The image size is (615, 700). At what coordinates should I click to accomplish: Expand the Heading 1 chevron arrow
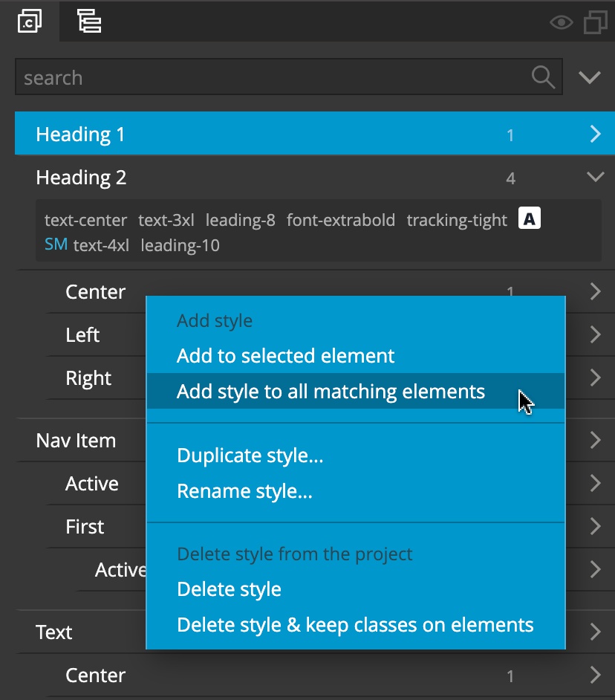tap(596, 134)
